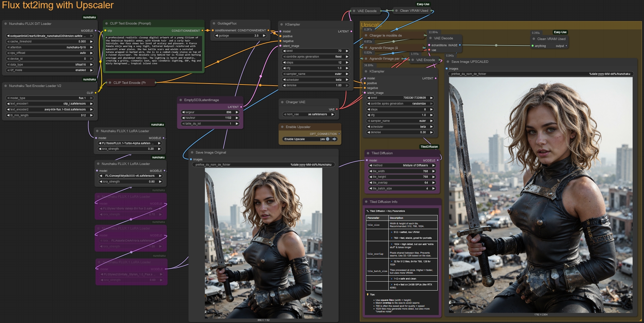Click the Charger VAE node collapse dot
Screen dimensions: 644x323
coord(282,102)
